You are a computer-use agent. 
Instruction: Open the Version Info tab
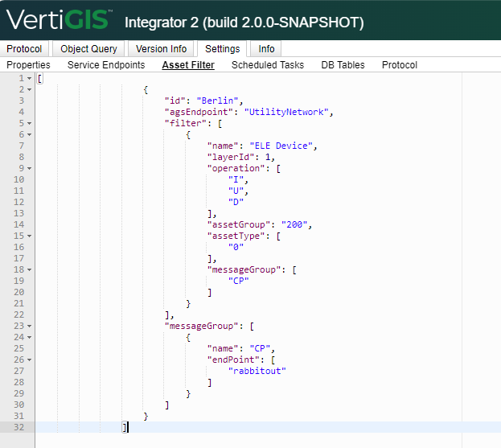click(161, 49)
